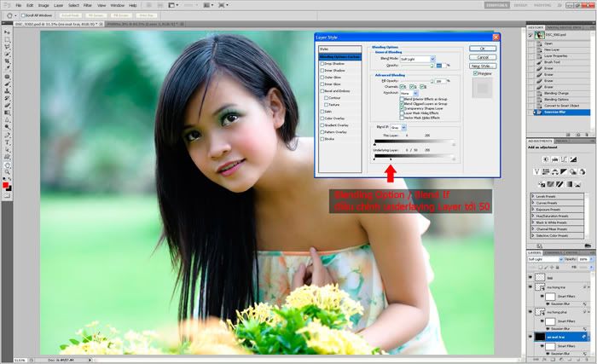597x364 pixels.
Task: Select the Zoom tool in the toolbox
Action: [x=7, y=165]
